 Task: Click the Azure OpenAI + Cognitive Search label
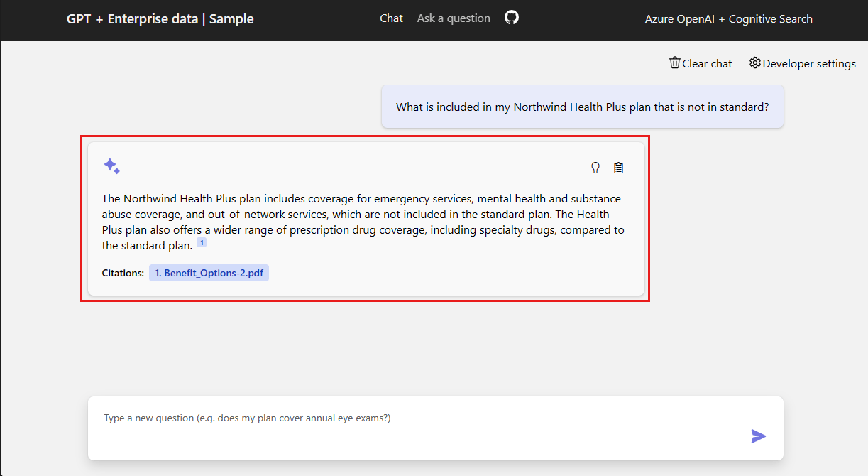pos(728,18)
